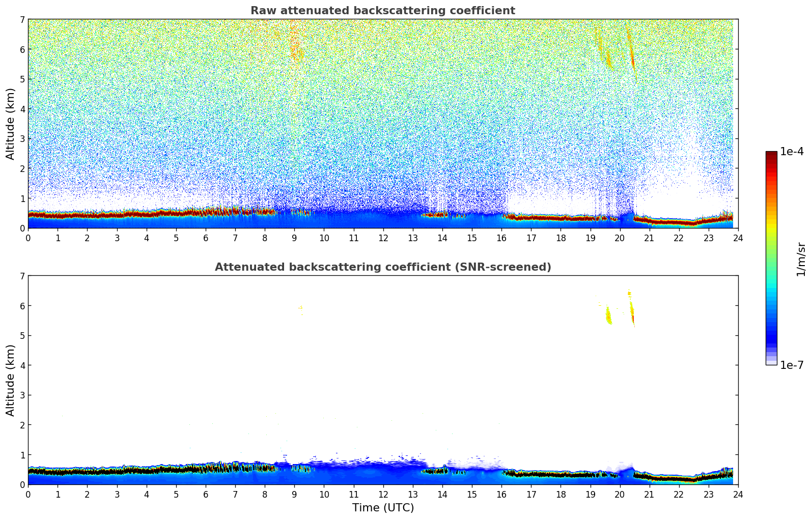Click x-axis tick '20' under the SNR-screened plot
This screenshot has width=812, height=519.
(x=620, y=494)
